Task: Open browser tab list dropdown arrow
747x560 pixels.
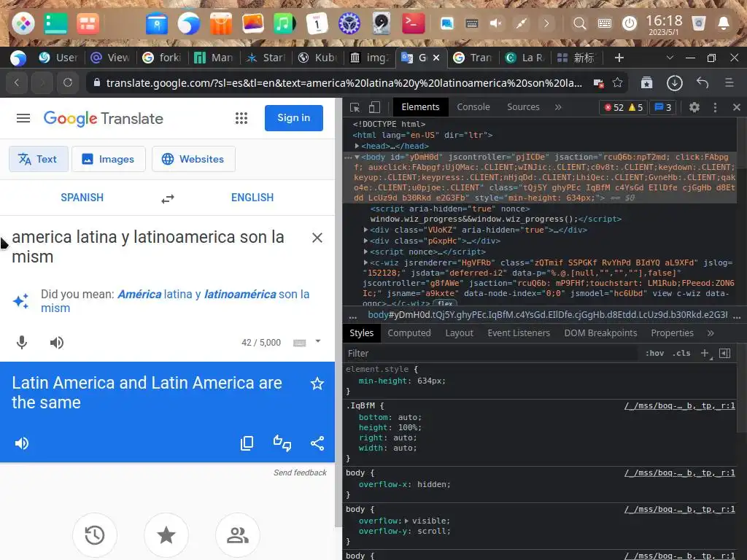Action: click(670, 58)
